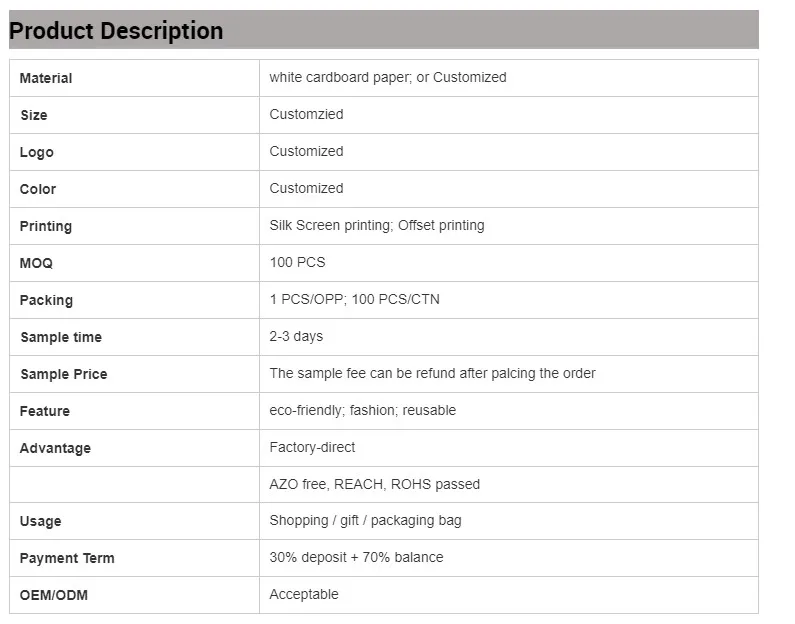
Task: Click the AZO free, REACH text
Action: 374,484
